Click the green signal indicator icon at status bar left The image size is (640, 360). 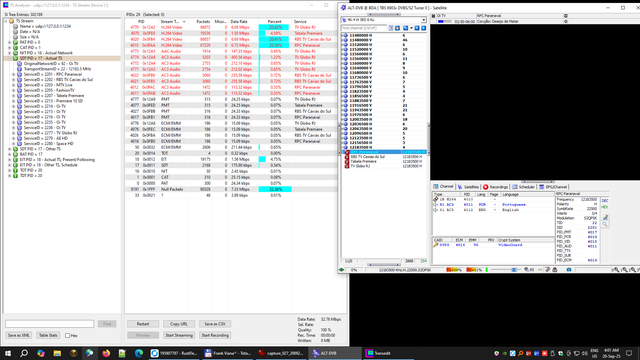(342, 270)
